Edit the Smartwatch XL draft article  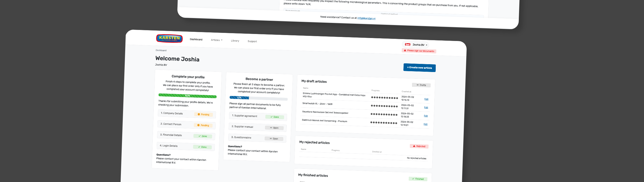[426, 108]
